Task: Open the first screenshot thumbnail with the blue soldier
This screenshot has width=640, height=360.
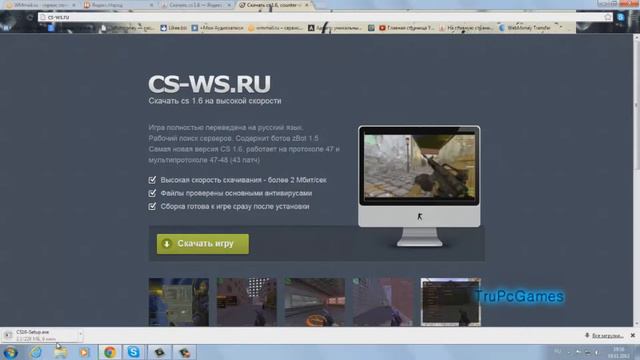Action: tap(179, 302)
